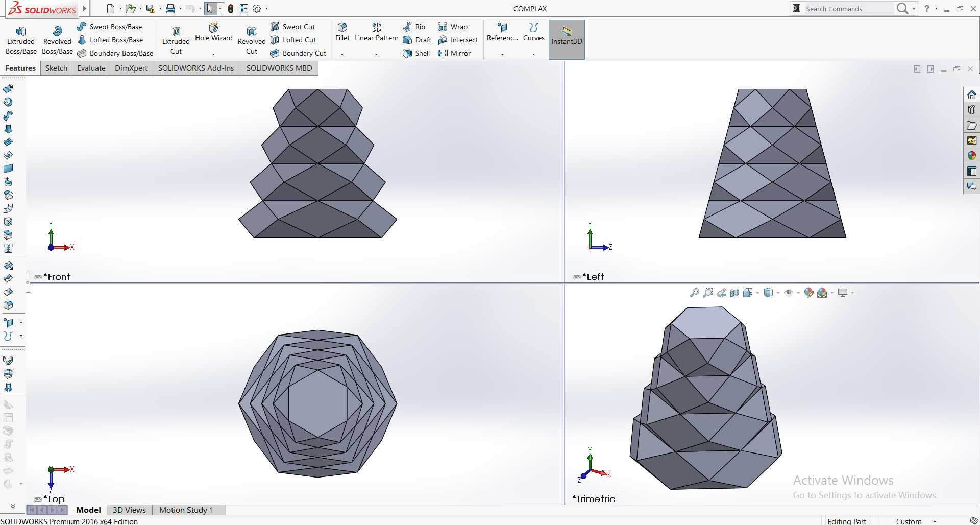
Task: Start a Lofted Boss/Base feature
Action: coord(110,40)
